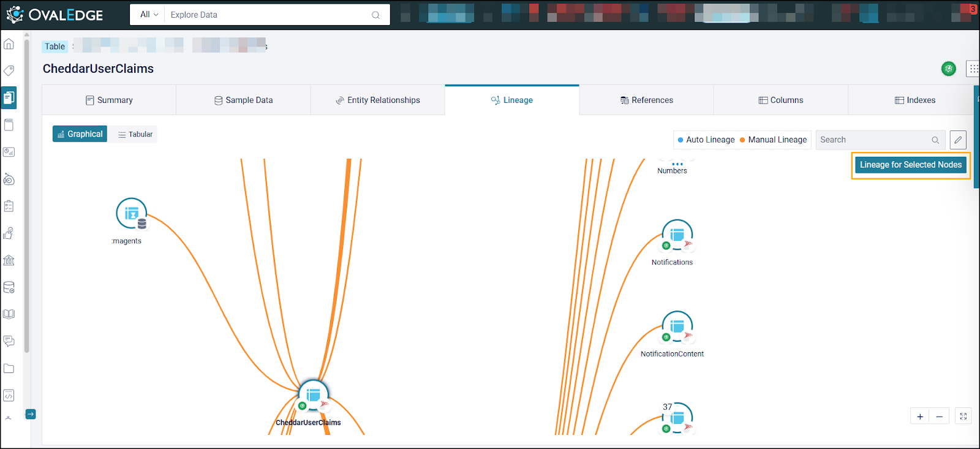Viewport: 980px width, 449px height.
Task: Click the OvalEdge logo link
Action: 55,15
